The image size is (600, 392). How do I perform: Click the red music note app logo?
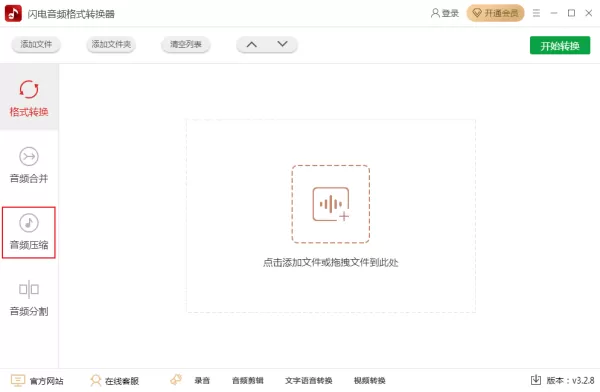point(13,13)
